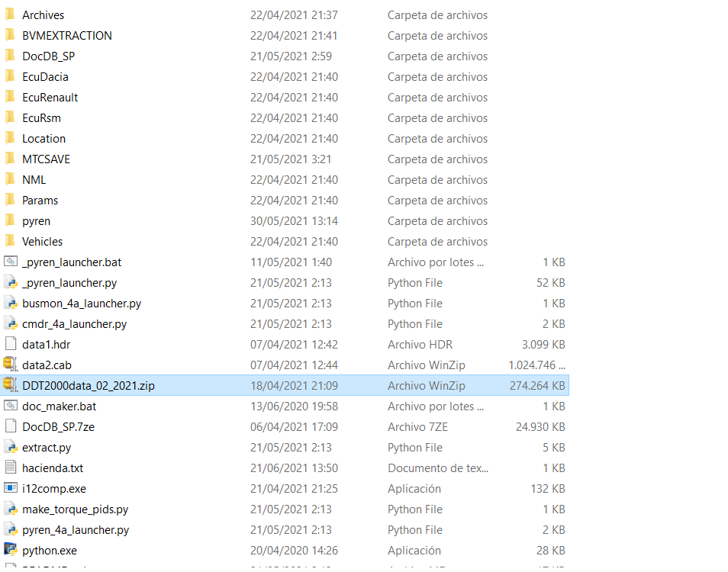This screenshot has height=572, width=728.
Task: Select the file name BVMEXTRACTION
Action: 67,36
